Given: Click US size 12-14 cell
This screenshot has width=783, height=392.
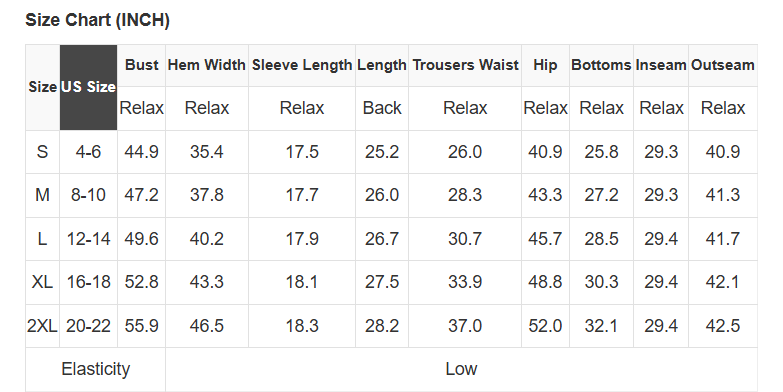Looking at the screenshot, I should coord(88,239).
